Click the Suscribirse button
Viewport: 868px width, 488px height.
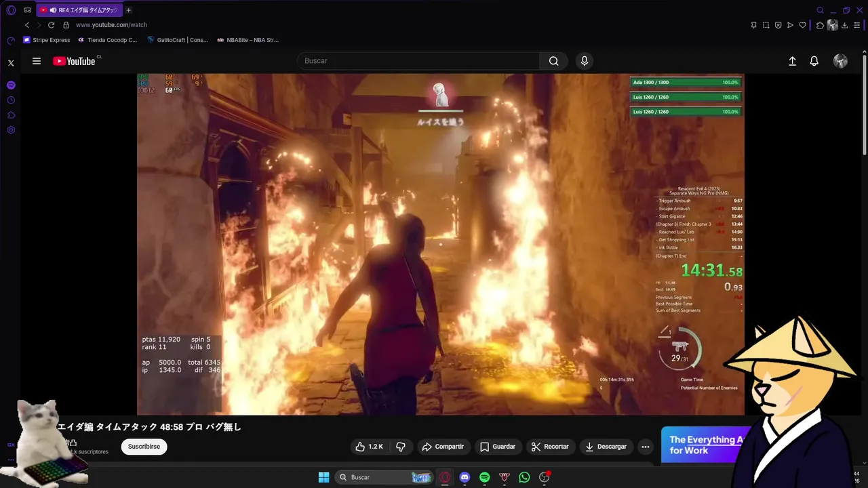point(144,447)
